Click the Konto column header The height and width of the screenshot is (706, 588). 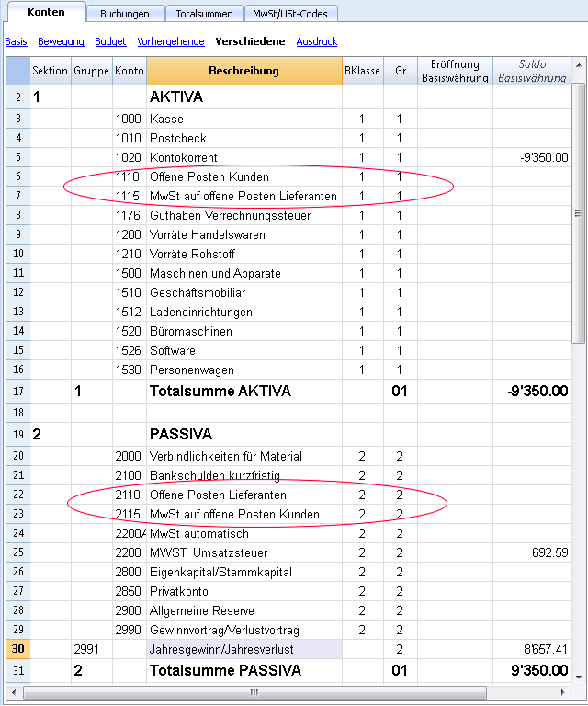[x=130, y=71]
